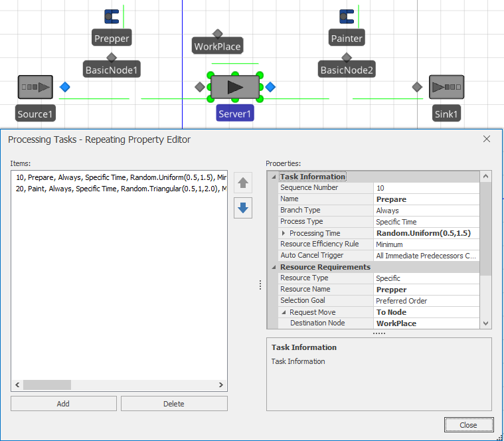Image resolution: width=504 pixels, height=441 pixels.
Task: Click the horizontal splitter dots below properties
Action: click(379, 333)
